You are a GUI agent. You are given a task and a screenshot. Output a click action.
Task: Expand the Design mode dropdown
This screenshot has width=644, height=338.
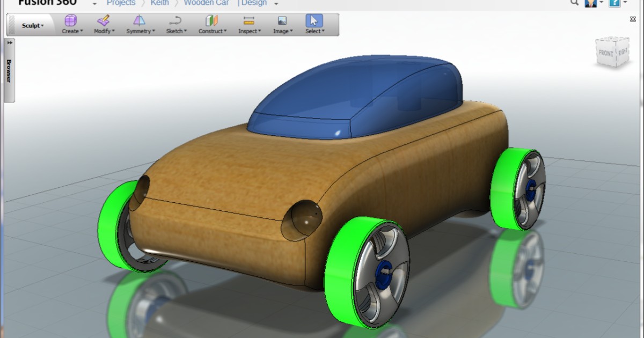click(x=275, y=3)
